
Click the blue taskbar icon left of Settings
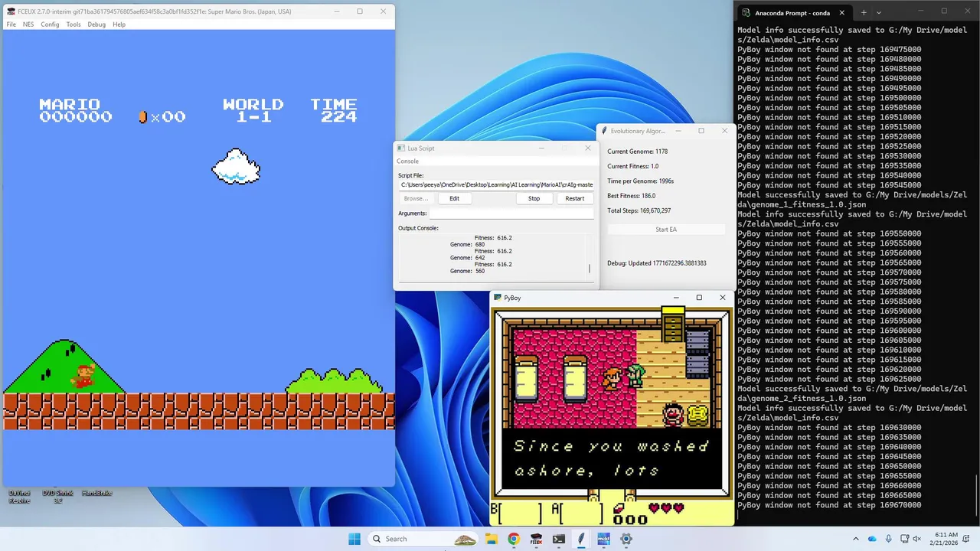pyautogui.click(x=603, y=539)
